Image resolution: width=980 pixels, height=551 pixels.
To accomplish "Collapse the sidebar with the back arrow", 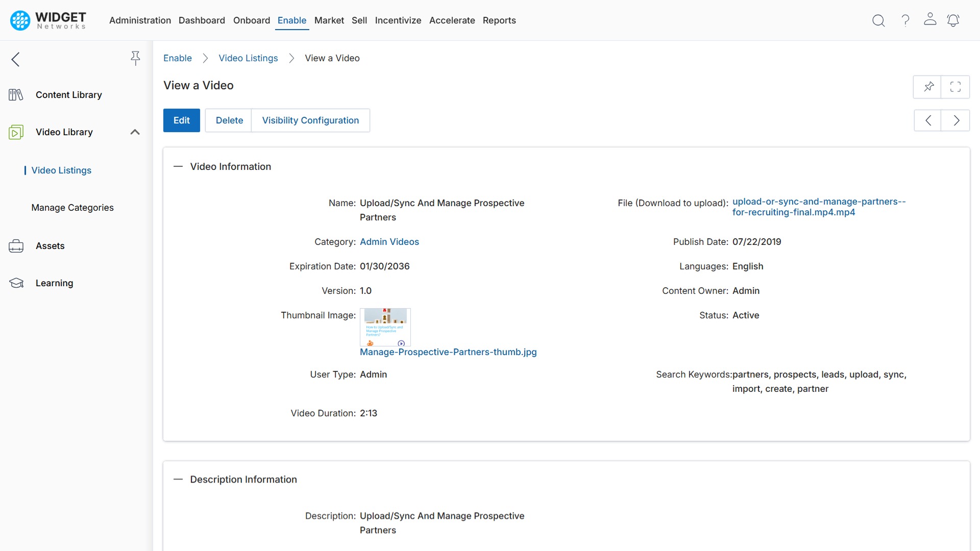I will pyautogui.click(x=15, y=59).
